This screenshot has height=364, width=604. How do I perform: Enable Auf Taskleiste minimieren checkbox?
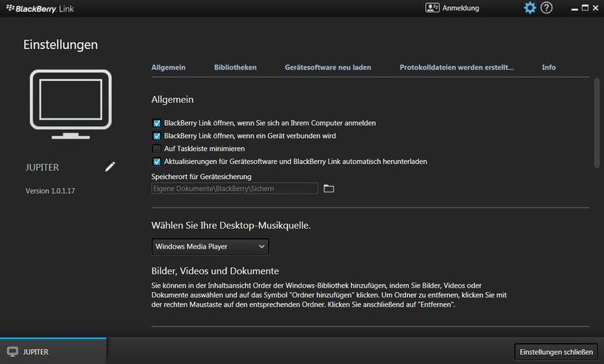coord(156,149)
